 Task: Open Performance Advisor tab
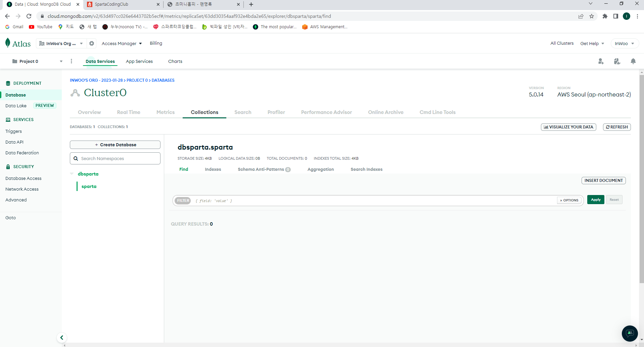(x=326, y=112)
